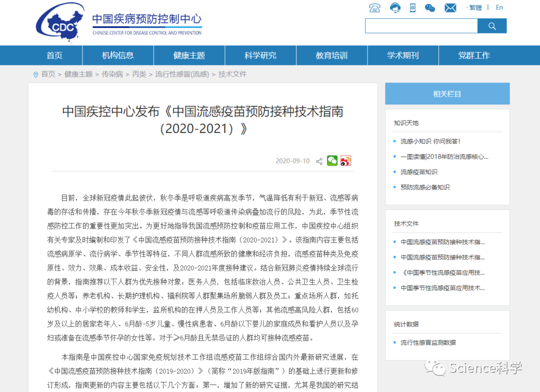Open the 机构信息 navigation tab
540x392 pixels.
pyautogui.click(x=118, y=55)
